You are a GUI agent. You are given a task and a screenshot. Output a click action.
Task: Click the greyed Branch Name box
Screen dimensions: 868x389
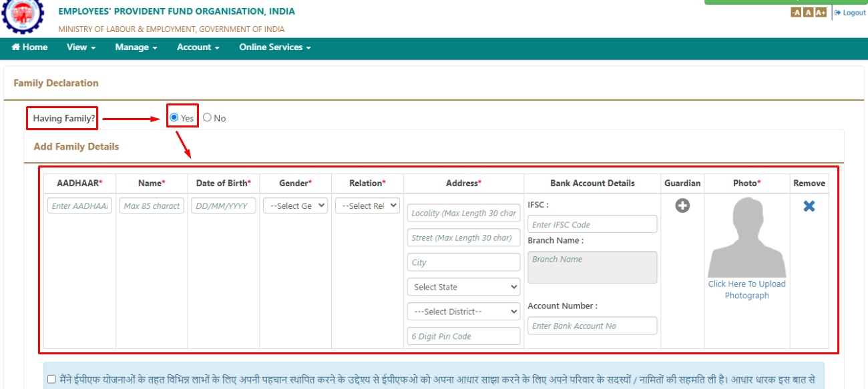[x=592, y=267]
